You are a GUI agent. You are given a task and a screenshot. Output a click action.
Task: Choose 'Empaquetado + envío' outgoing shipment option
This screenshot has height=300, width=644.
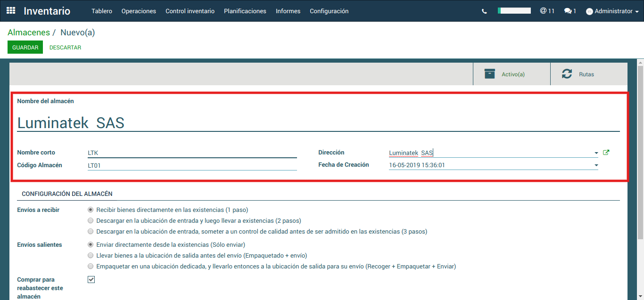(x=91, y=256)
